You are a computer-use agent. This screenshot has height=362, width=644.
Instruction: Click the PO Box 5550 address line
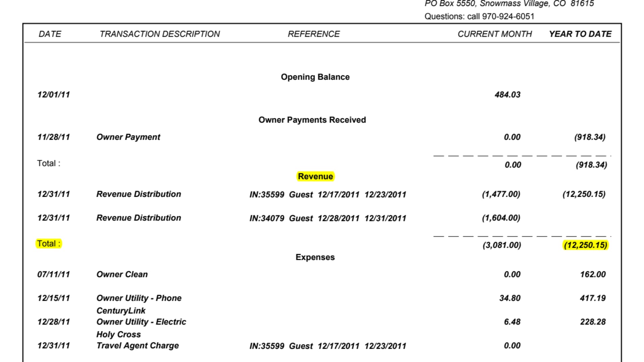(x=509, y=4)
